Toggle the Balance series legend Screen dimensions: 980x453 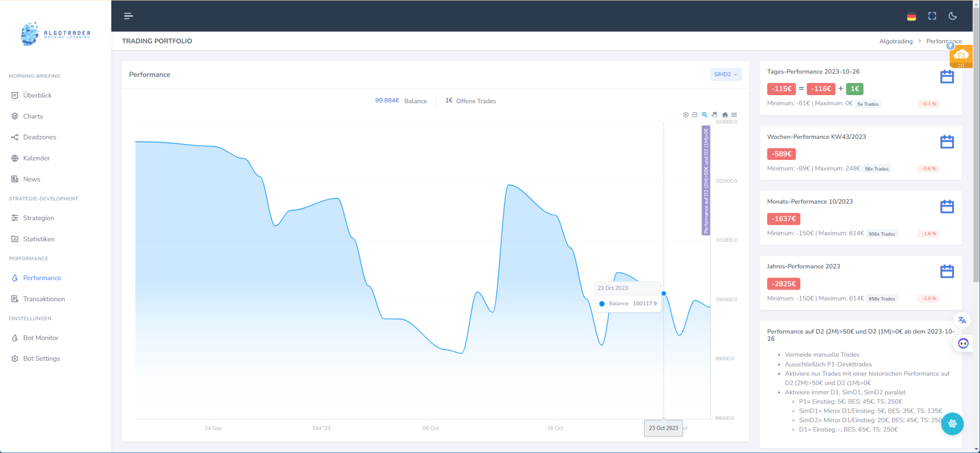(401, 101)
